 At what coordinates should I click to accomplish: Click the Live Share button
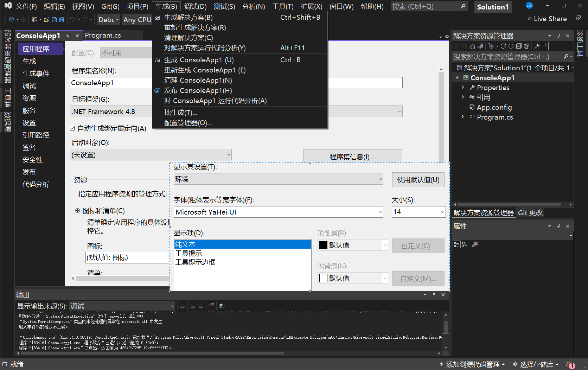click(x=547, y=19)
